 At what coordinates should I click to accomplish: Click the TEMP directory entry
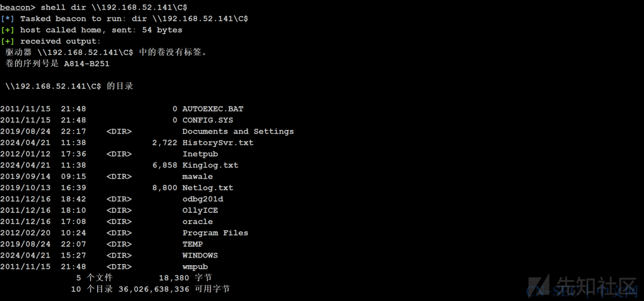tap(193, 244)
